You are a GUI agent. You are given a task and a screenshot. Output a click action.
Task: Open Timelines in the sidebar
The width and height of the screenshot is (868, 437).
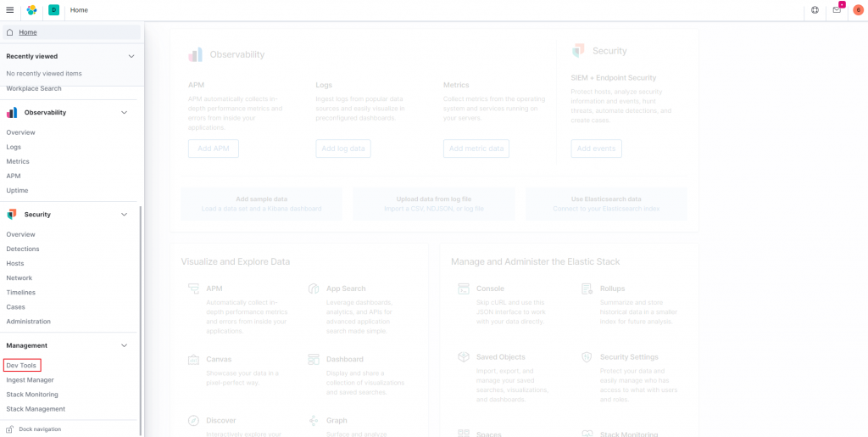[x=21, y=292]
